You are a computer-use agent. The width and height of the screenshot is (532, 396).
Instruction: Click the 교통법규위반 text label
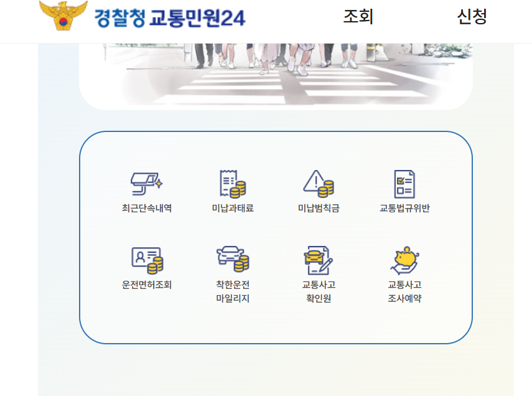click(x=404, y=208)
